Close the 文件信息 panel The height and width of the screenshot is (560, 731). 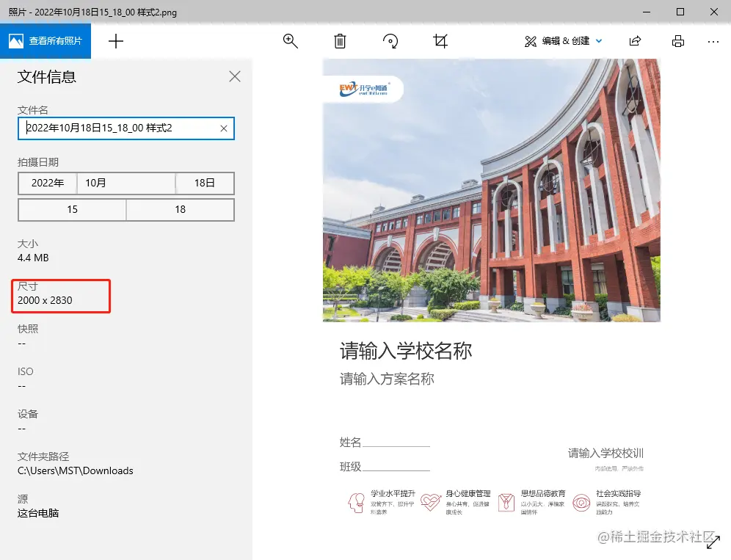coord(234,76)
